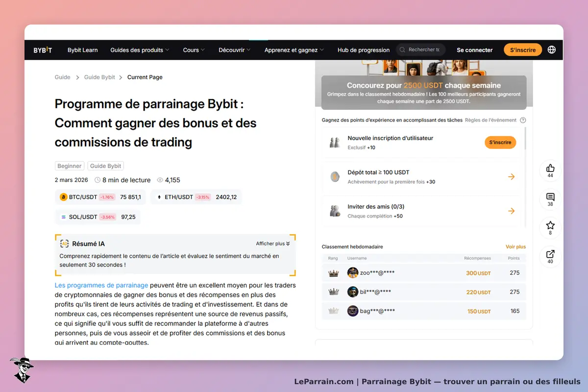Follow the Les programmes de parrainage link

coord(101,285)
